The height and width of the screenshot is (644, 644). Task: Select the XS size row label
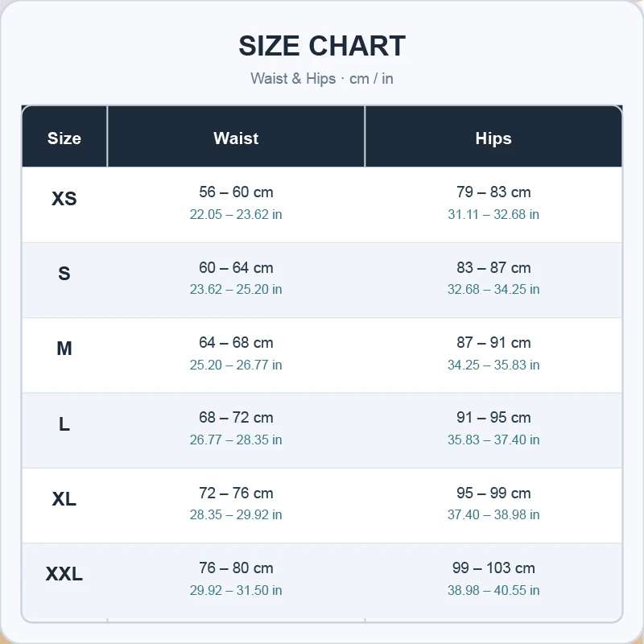[64, 198]
